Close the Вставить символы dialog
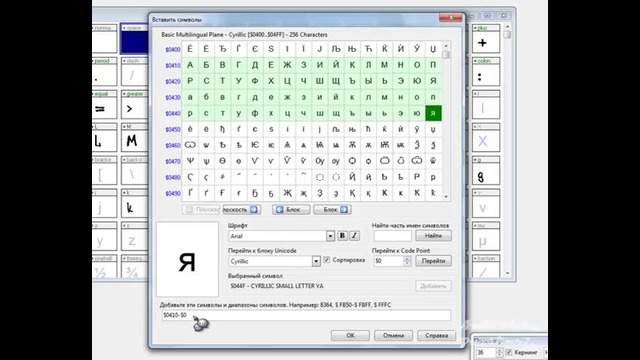 click(451, 18)
